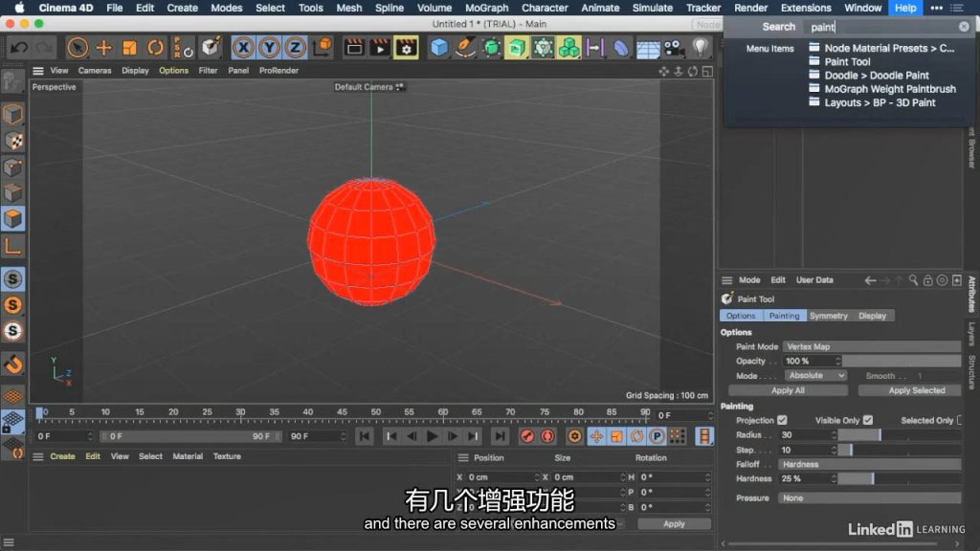Activate the Rotate tool in top toolbar

(x=155, y=48)
